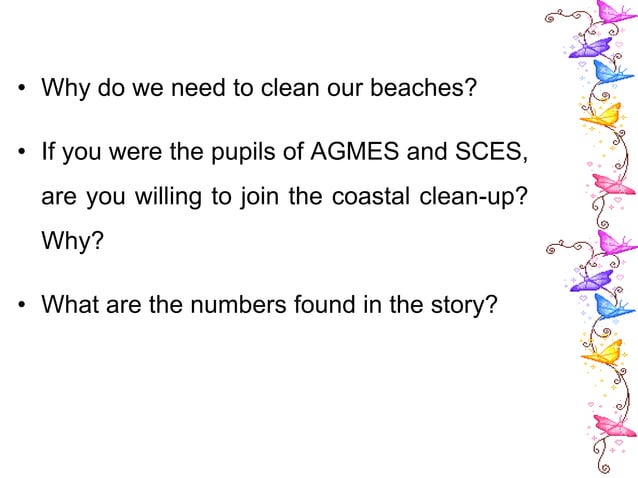
Task: Select the lower blue butterfly
Action: 609,306
